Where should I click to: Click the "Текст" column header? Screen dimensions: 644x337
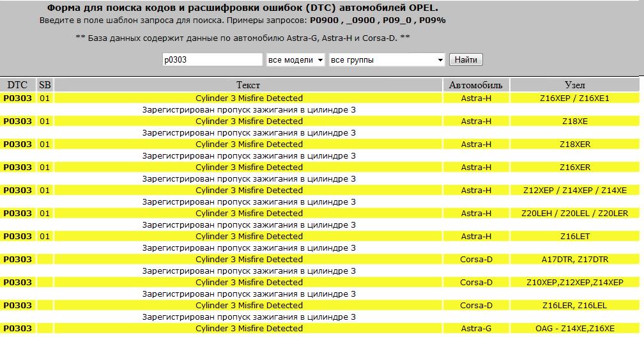249,85
